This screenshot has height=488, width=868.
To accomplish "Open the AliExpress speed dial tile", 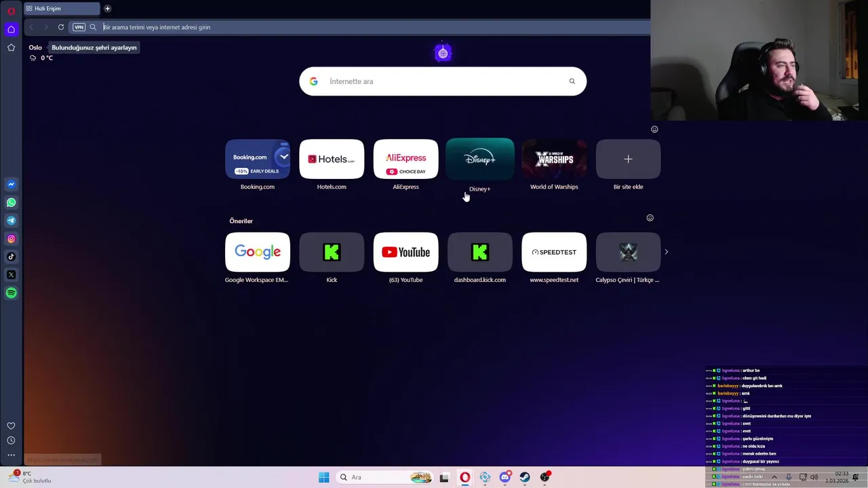I will [406, 159].
